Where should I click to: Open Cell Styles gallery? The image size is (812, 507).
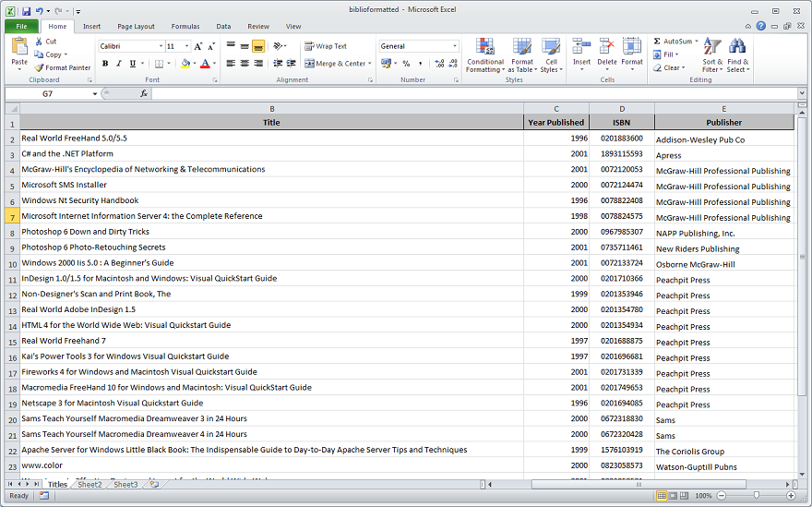(x=551, y=55)
